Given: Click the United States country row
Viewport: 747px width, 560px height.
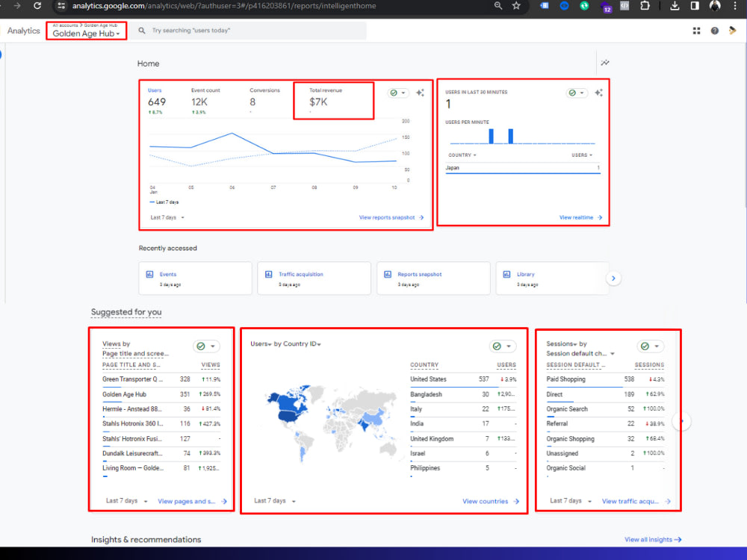Looking at the screenshot, I should point(463,379).
